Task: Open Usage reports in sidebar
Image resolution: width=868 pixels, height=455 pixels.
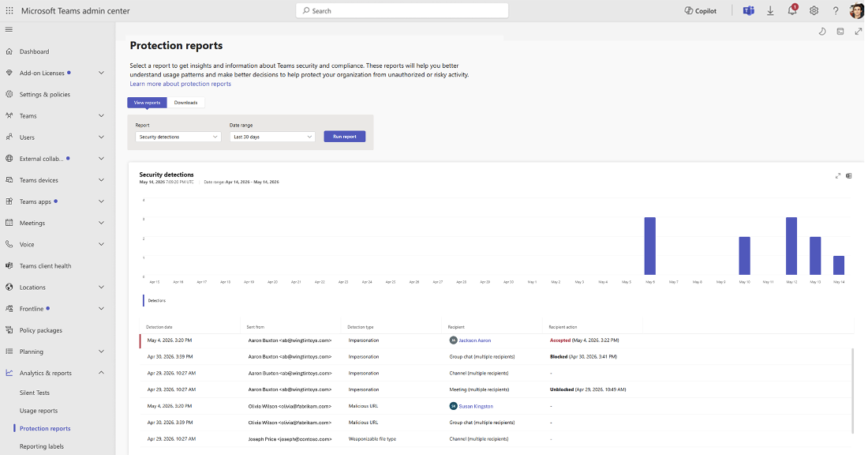Action: pos(38,411)
